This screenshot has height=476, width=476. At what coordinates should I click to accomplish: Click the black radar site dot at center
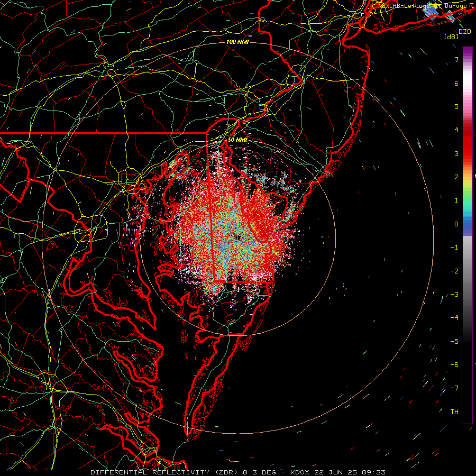(x=238, y=237)
